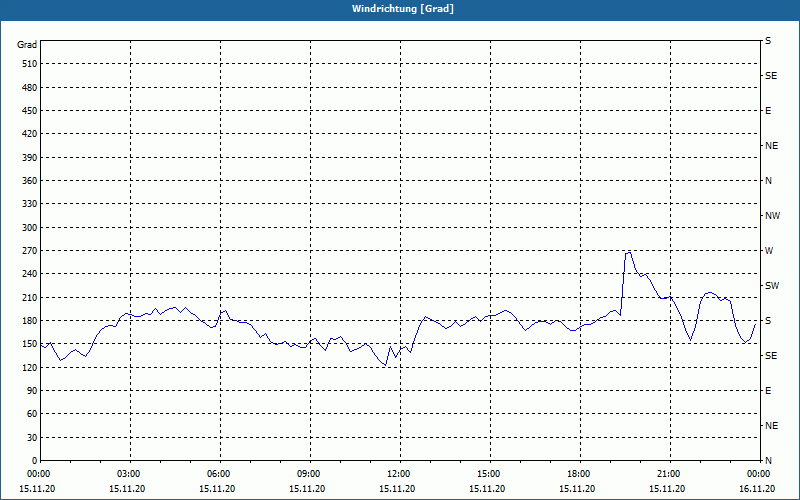Click the 15.11.20 date under 06:00

pos(217,489)
